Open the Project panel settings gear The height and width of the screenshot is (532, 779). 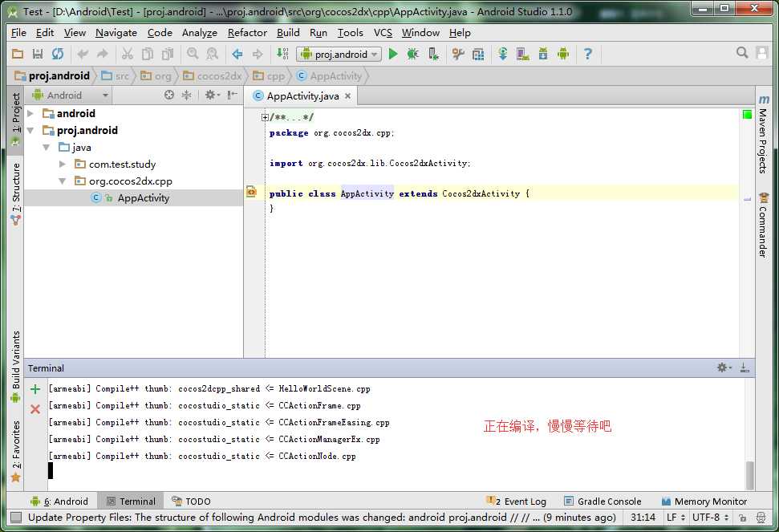point(212,95)
